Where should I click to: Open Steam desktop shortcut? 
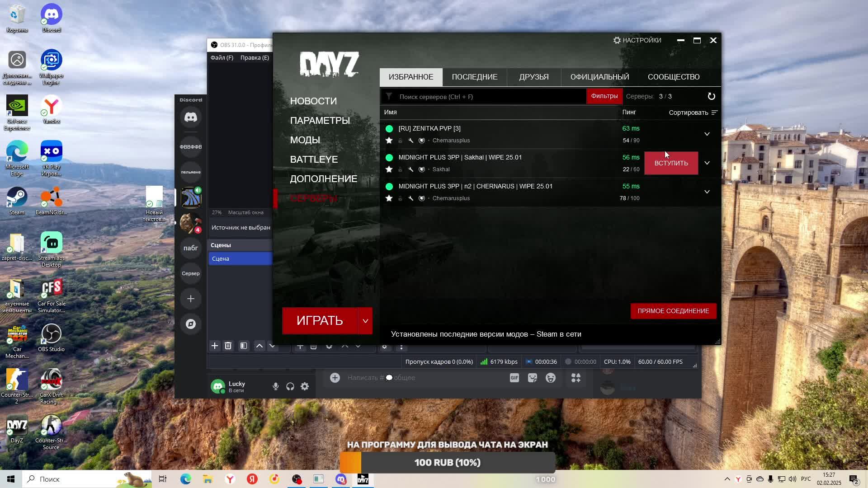pos(17,201)
